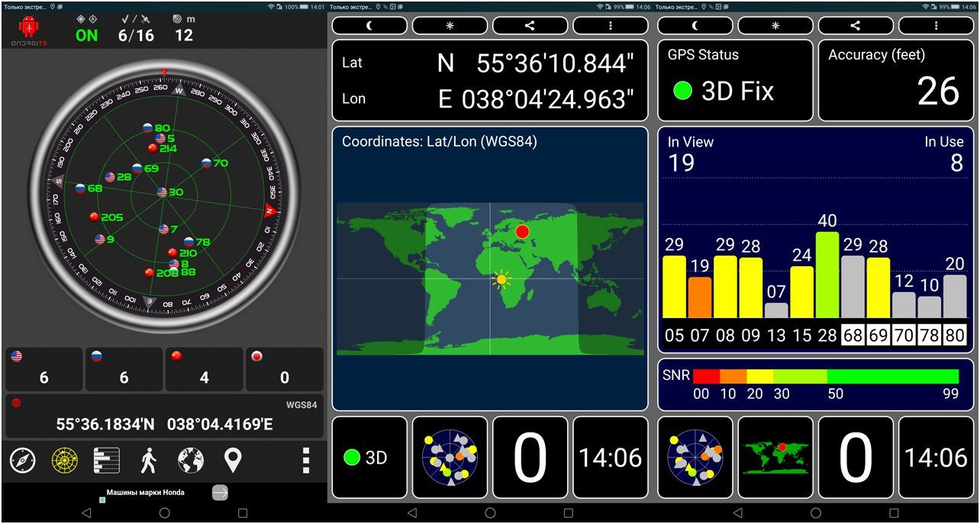Click the SNR color scale bar

tap(825, 376)
